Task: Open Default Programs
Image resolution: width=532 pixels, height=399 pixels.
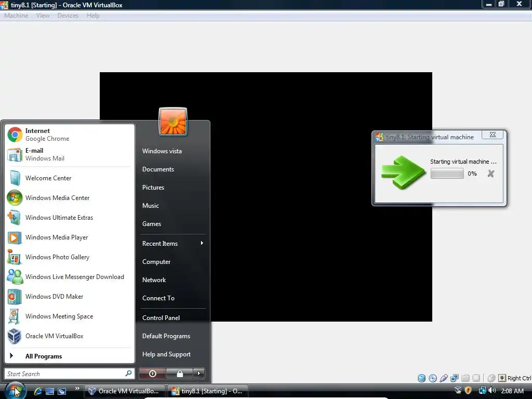Action: [x=166, y=336]
